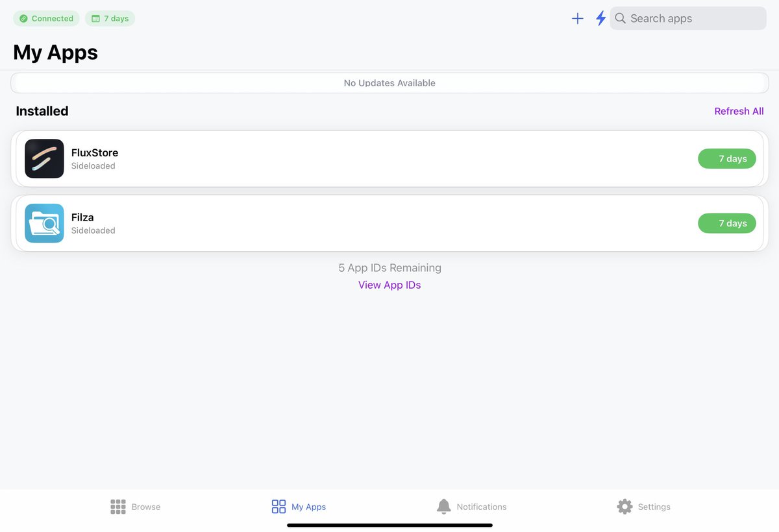Viewport: 779px width, 532px height.
Task: Go to the Settings tab
Action: tap(643, 507)
